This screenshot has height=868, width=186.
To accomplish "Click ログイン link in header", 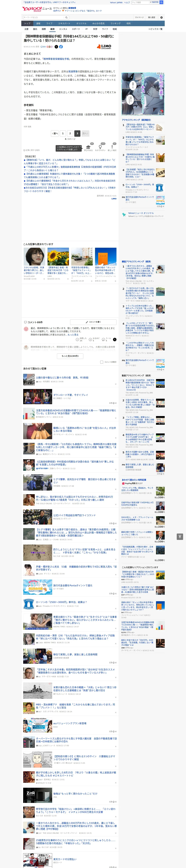I will [x=57, y=11].
